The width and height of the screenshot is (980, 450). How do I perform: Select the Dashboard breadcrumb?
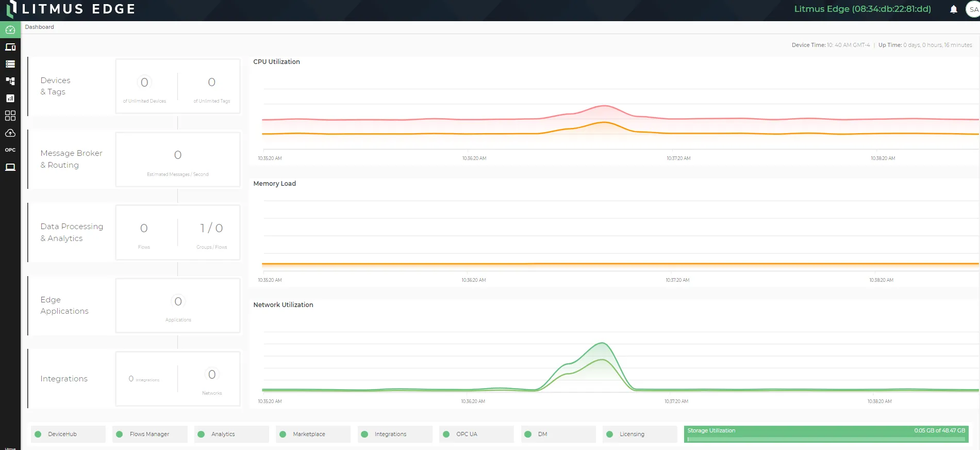[39, 27]
